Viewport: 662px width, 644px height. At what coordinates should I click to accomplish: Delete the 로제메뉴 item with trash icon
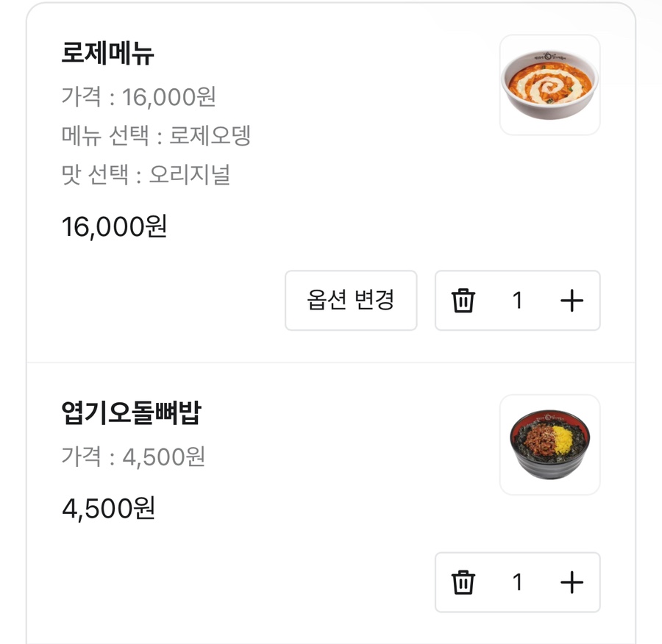tap(463, 301)
